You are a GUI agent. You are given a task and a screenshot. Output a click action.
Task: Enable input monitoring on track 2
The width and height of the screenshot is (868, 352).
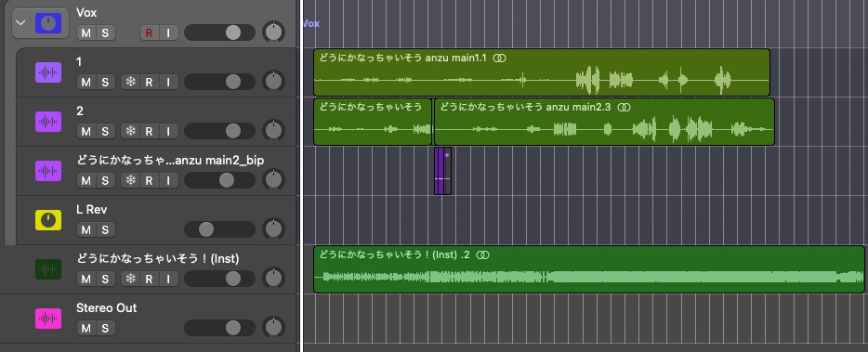pyautogui.click(x=168, y=131)
